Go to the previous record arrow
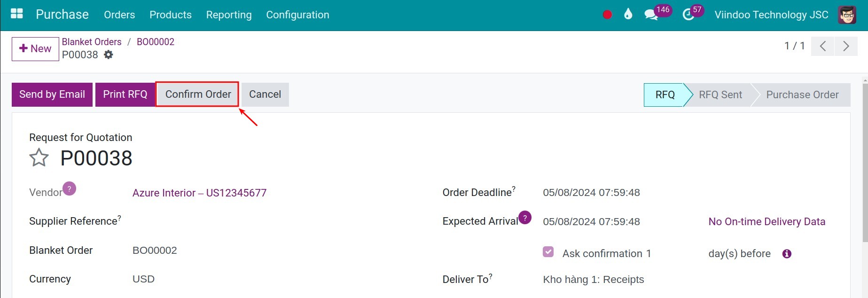 (x=822, y=46)
